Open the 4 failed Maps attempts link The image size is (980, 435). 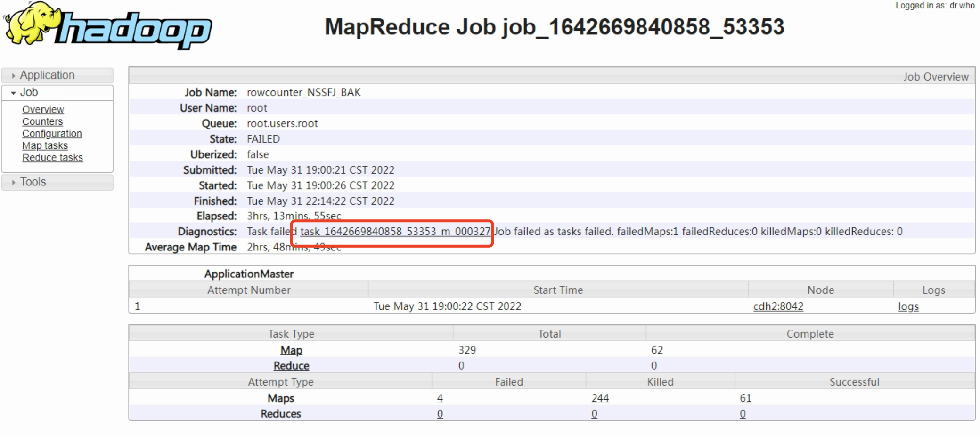coord(440,398)
